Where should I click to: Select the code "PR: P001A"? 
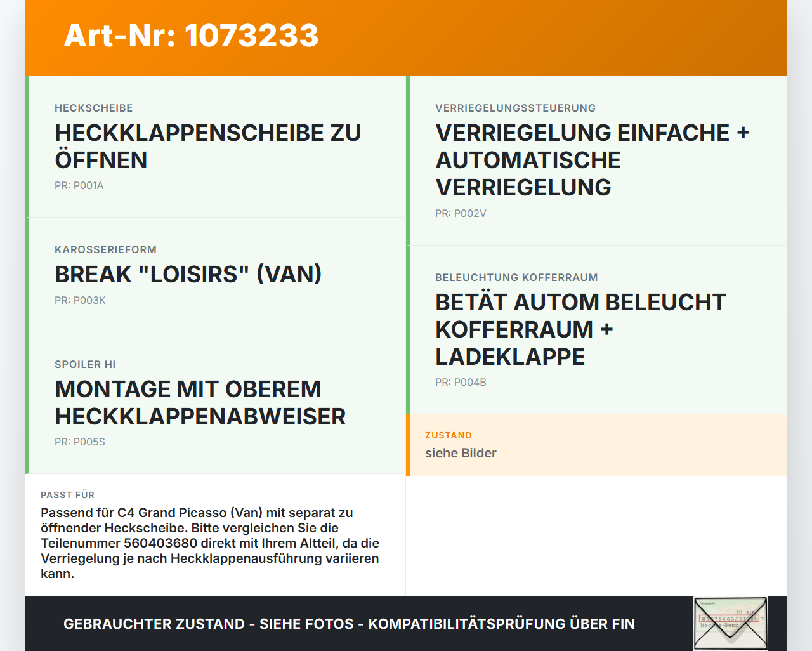click(79, 186)
